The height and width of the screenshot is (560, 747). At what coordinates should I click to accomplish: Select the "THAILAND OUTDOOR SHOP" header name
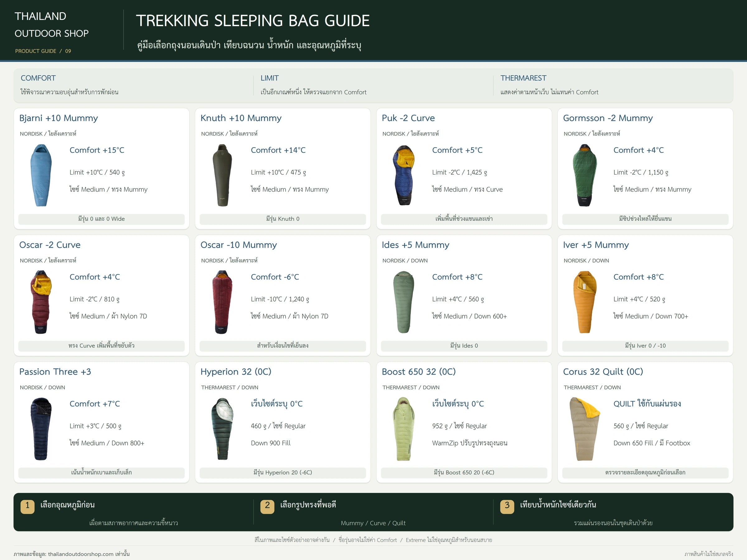pyautogui.click(x=51, y=25)
